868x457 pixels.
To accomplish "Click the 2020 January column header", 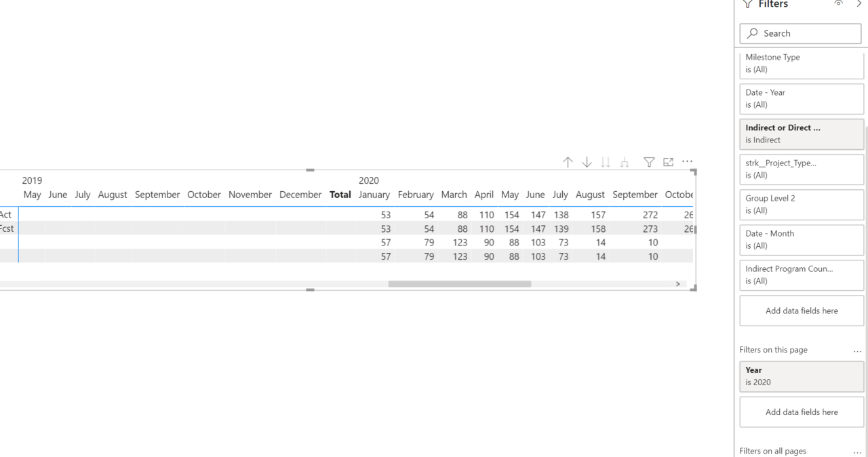I will tap(374, 195).
